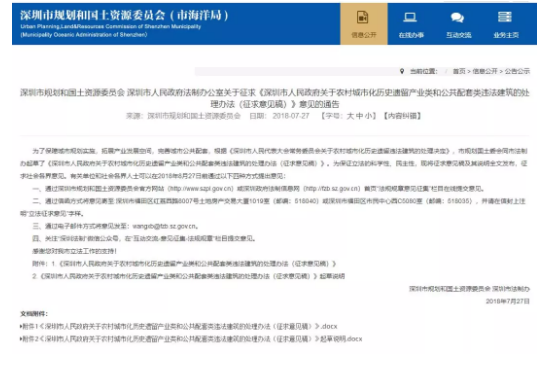Click the email address wangxb@fzb.sz.gov.cn

click(164, 226)
